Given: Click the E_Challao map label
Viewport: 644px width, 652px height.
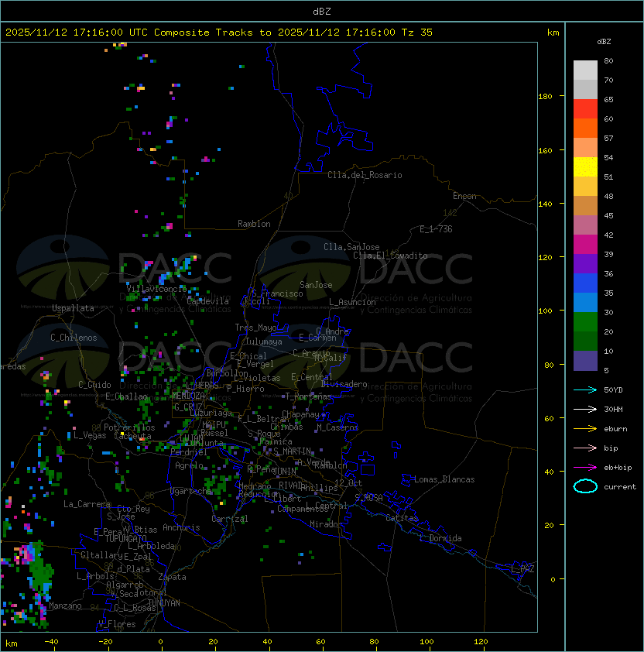Looking at the screenshot, I should (x=126, y=396).
